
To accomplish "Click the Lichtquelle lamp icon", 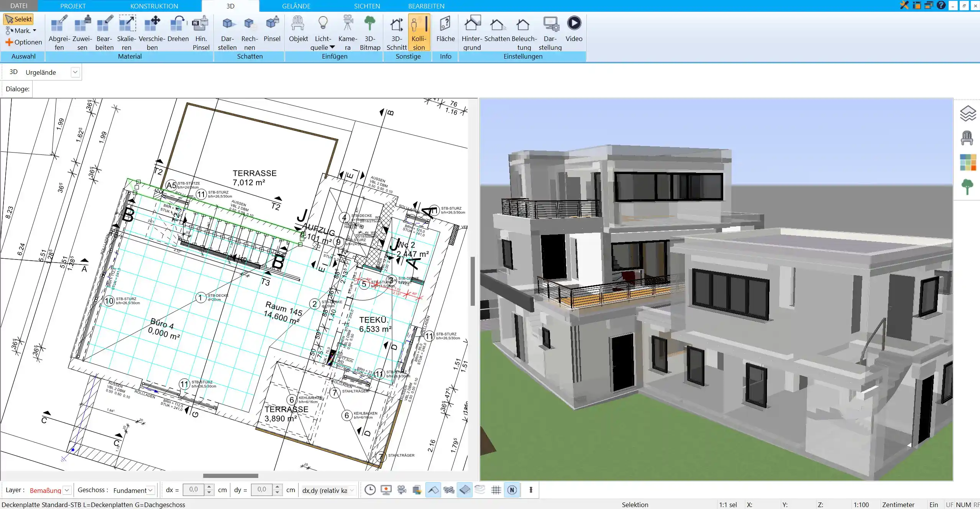I will click(323, 24).
